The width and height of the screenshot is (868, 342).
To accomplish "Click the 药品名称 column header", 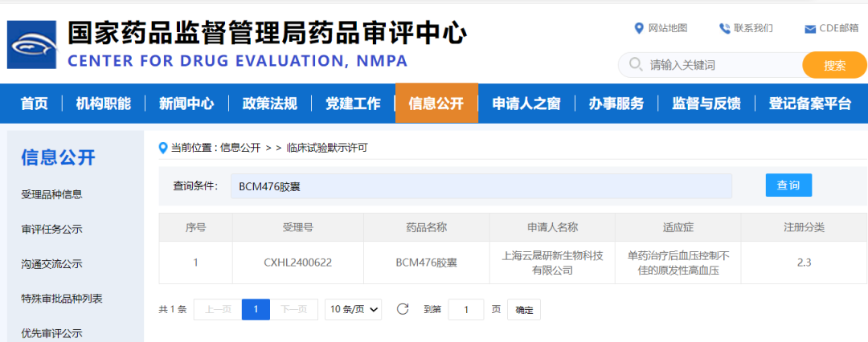I will tap(426, 227).
